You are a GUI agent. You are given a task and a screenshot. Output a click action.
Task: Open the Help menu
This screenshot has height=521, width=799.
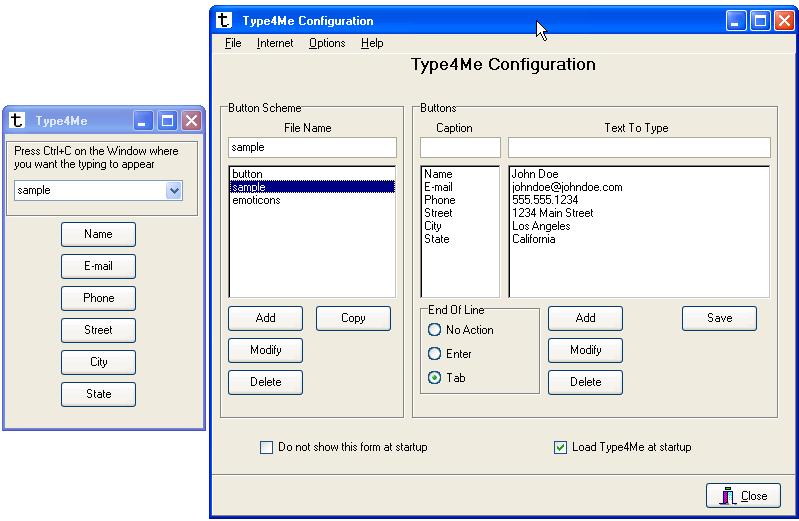pos(372,43)
